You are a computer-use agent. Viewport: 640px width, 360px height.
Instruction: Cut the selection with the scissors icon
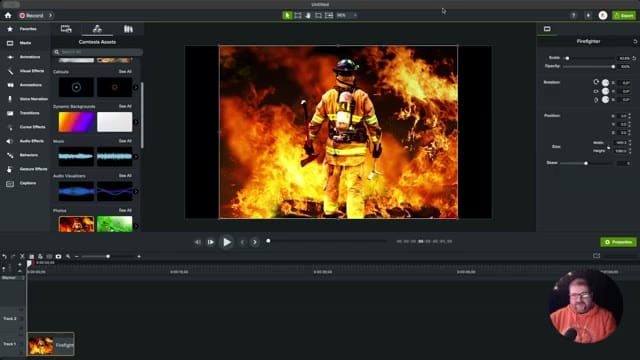click(x=22, y=256)
